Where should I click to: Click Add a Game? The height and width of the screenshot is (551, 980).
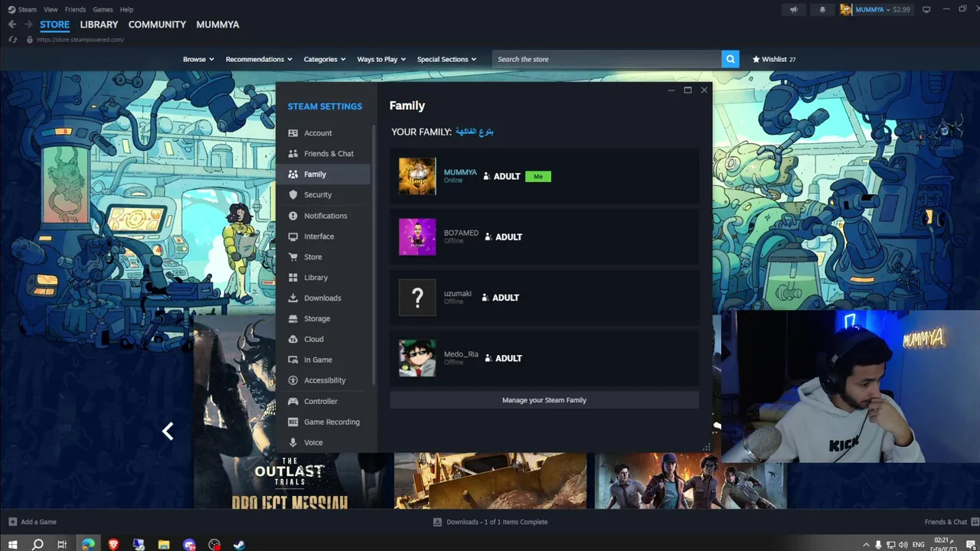[32, 522]
